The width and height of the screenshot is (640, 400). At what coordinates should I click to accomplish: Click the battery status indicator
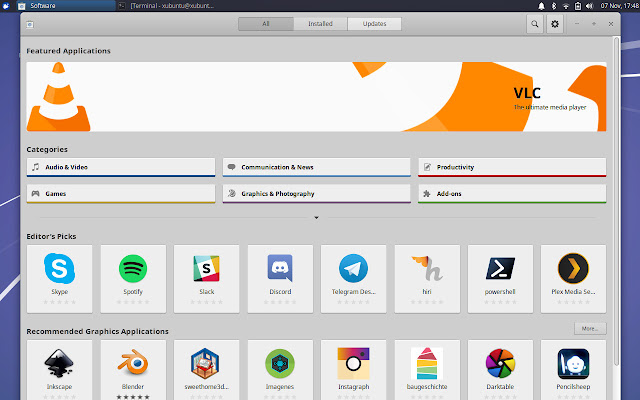pyautogui.click(x=578, y=6)
